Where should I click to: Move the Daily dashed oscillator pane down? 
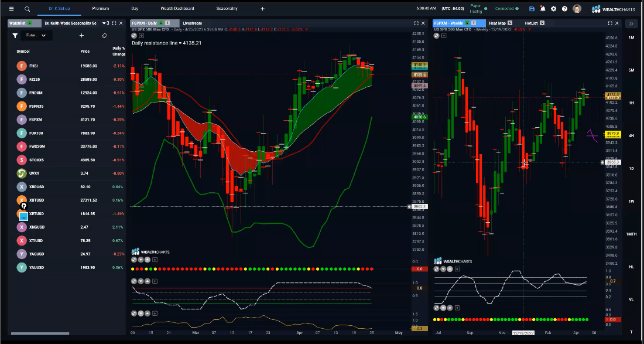pyautogui.click(x=141, y=281)
